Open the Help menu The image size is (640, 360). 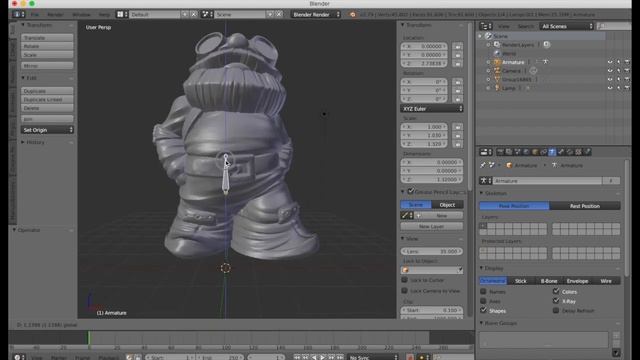click(104, 14)
